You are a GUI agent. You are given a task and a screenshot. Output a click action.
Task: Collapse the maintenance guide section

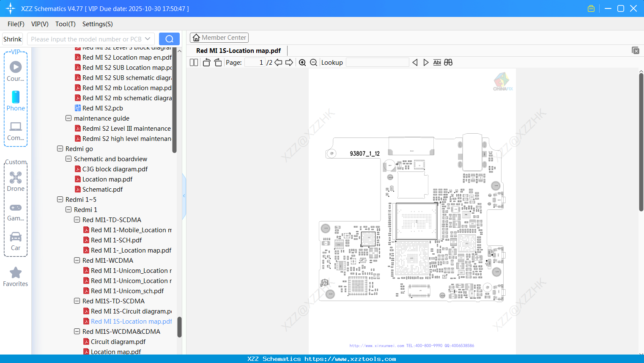pos(68,118)
